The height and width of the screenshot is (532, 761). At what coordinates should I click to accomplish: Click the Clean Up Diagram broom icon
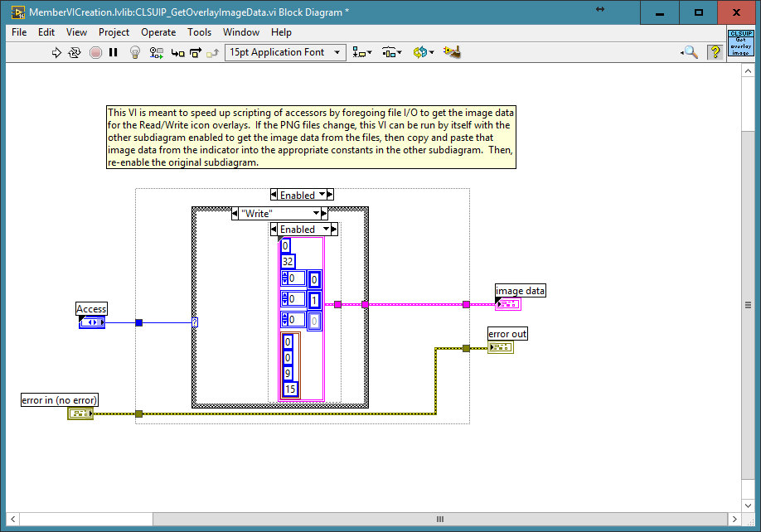click(x=451, y=51)
